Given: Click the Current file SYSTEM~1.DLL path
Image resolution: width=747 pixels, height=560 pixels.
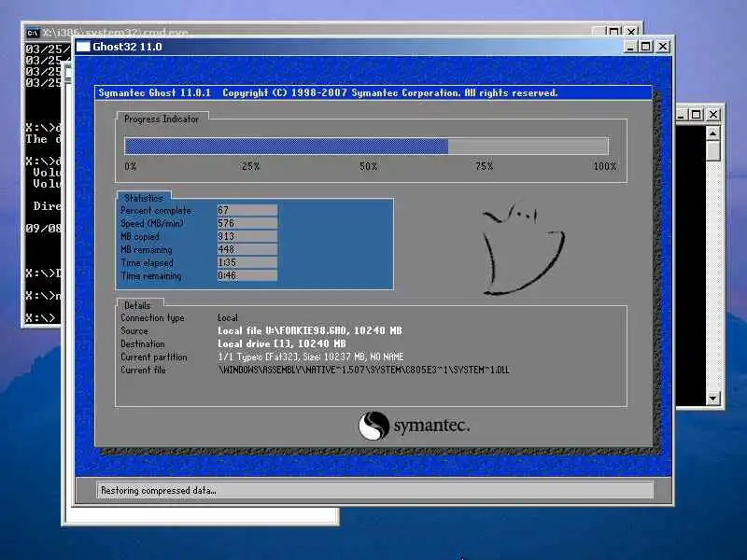Looking at the screenshot, I should (x=363, y=370).
